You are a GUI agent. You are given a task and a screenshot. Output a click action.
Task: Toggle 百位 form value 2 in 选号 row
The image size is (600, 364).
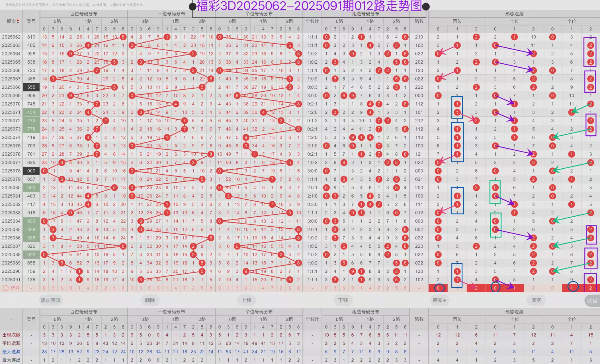click(x=476, y=288)
